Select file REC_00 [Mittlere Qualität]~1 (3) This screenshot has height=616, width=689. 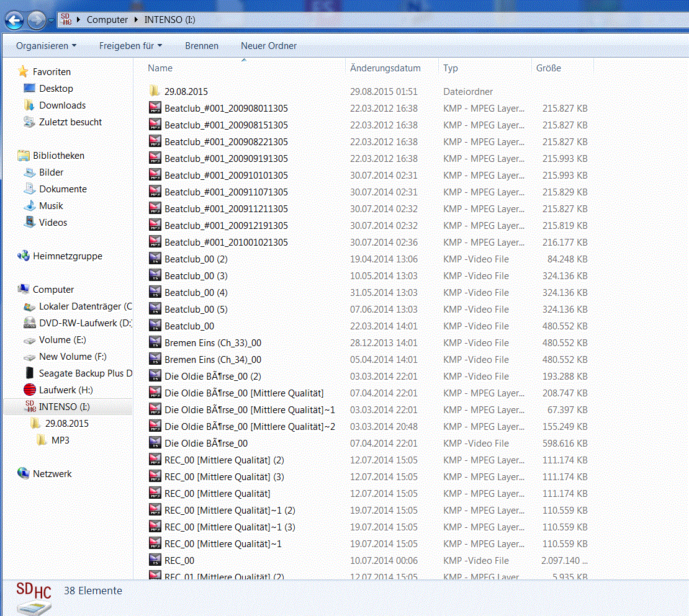tap(230, 527)
